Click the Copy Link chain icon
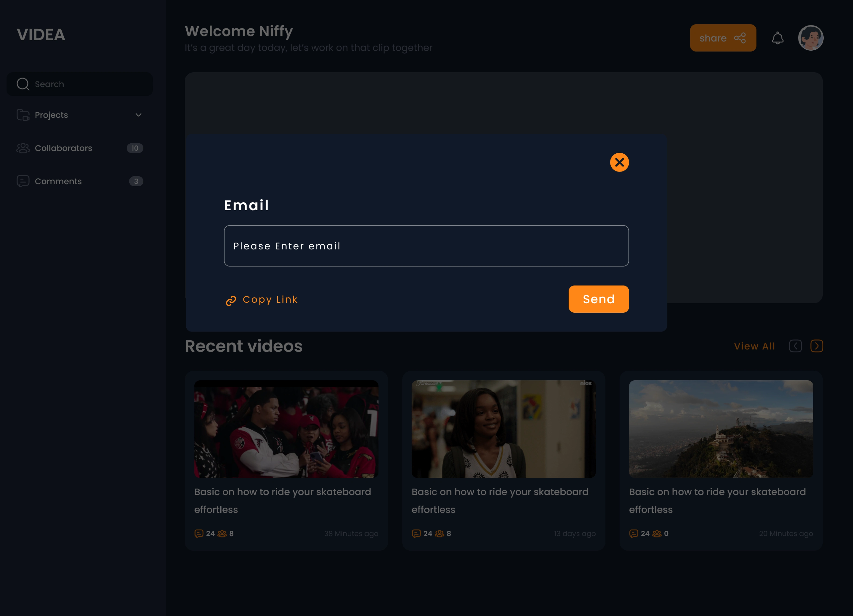 [231, 301]
